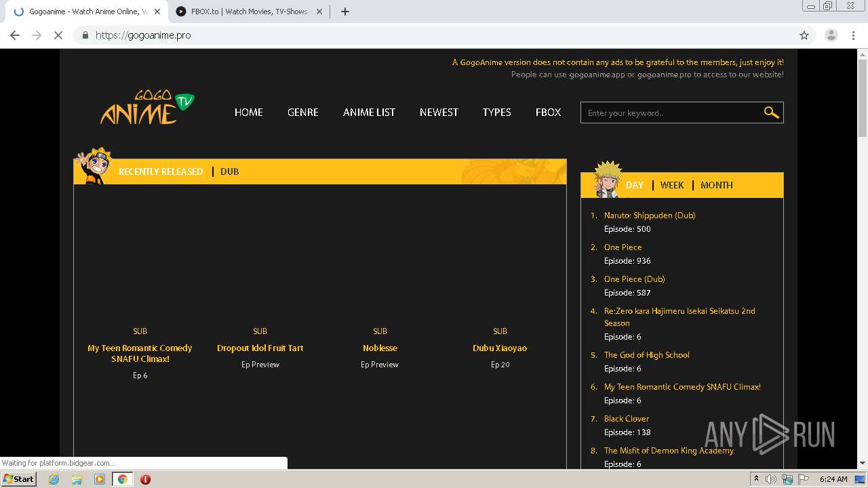Click the network tray icon
Image resolution: width=868 pixels, height=488 pixels.
(787, 479)
